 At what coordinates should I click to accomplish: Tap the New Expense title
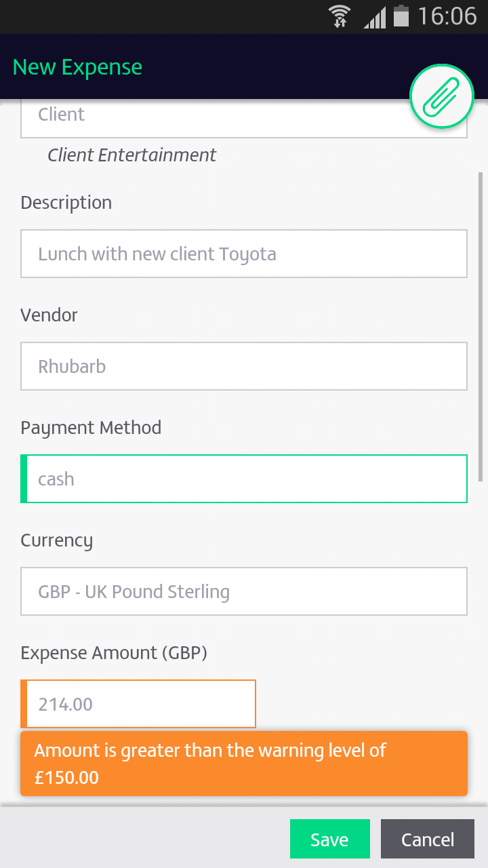[x=77, y=67]
